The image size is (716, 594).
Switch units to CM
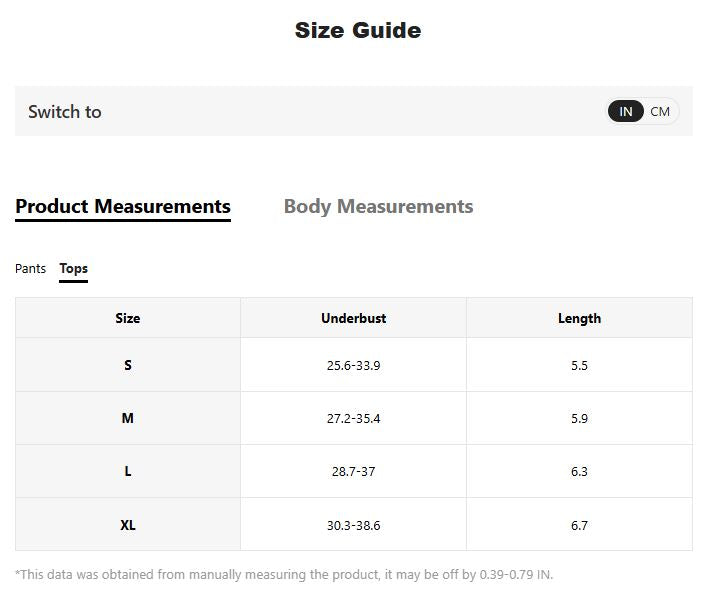660,111
